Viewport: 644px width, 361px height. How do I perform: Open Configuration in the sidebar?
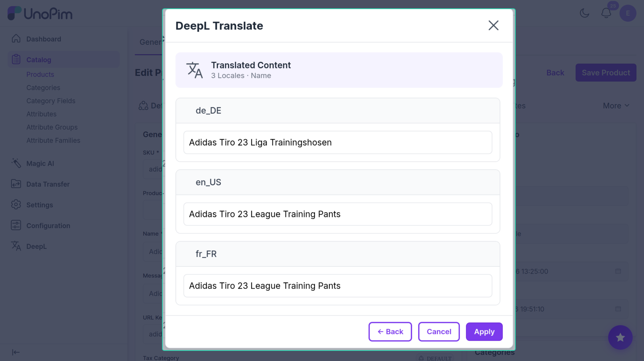[48, 226]
